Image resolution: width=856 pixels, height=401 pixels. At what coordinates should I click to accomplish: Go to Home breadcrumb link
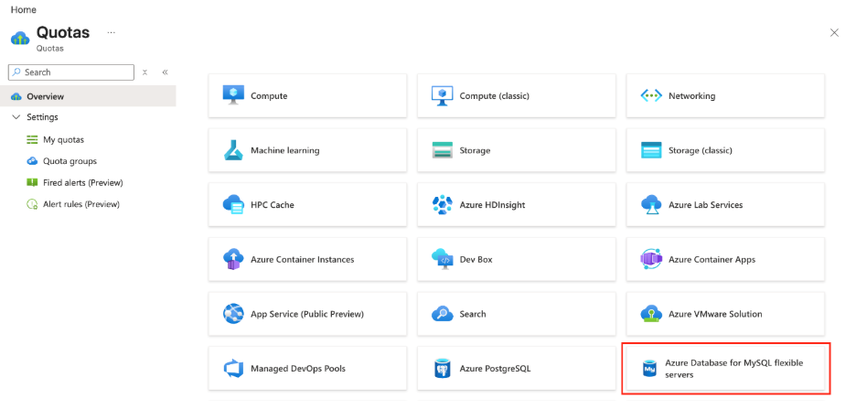click(x=23, y=10)
